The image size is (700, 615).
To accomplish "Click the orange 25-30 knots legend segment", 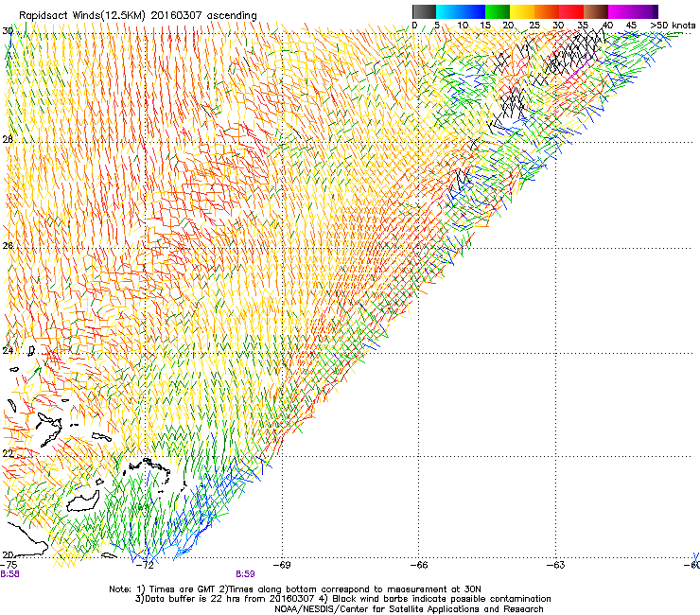I will pyautogui.click(x=547, y=11).
